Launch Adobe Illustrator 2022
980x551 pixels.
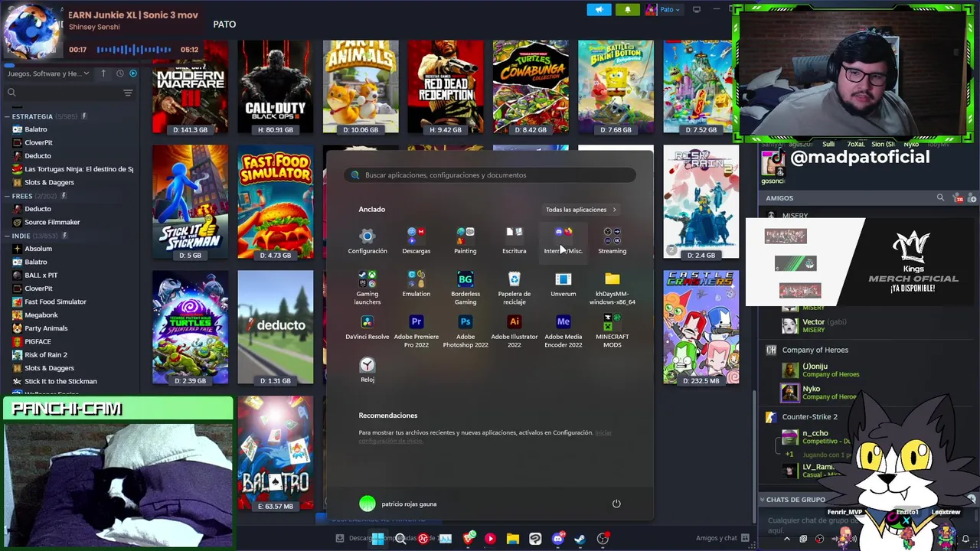click(514, 331)
